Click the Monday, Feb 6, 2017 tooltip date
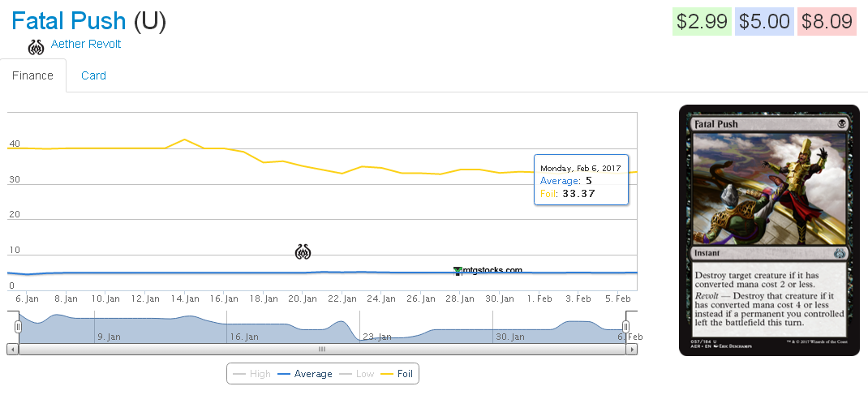The height and width of the screenshot is (395, 868). [x=581, y=168]
